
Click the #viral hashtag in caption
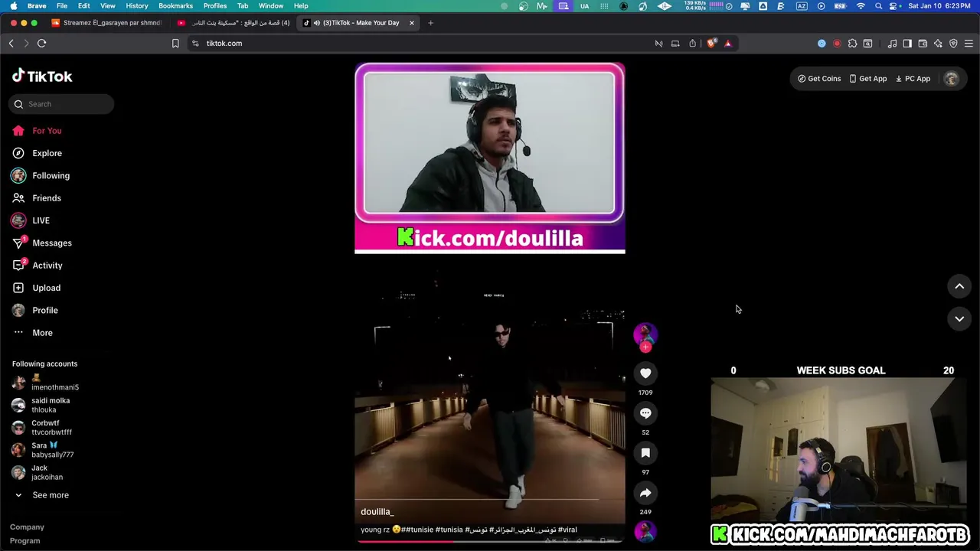pos(567,530)
